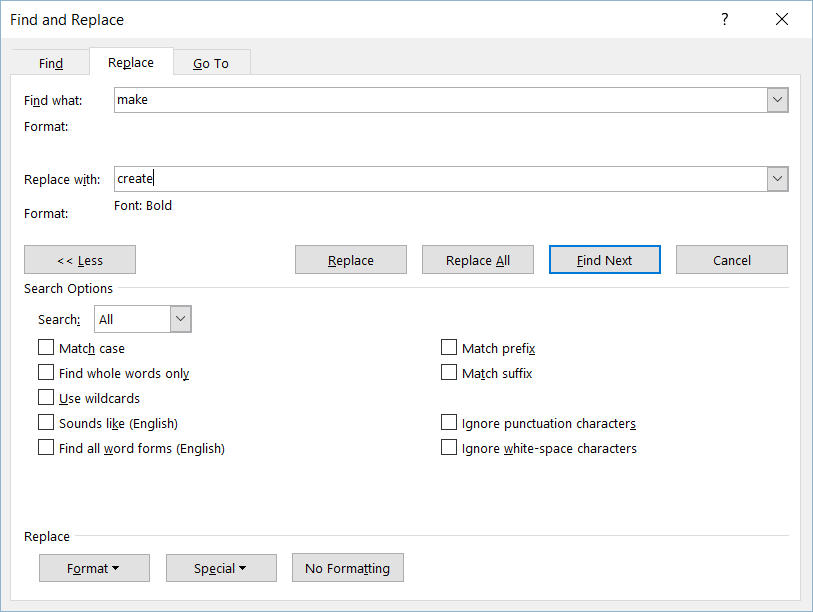Collapse options with the Less button
Viewport: 813px width, 612px height.
pyautogui.click(x=80, y=260)
